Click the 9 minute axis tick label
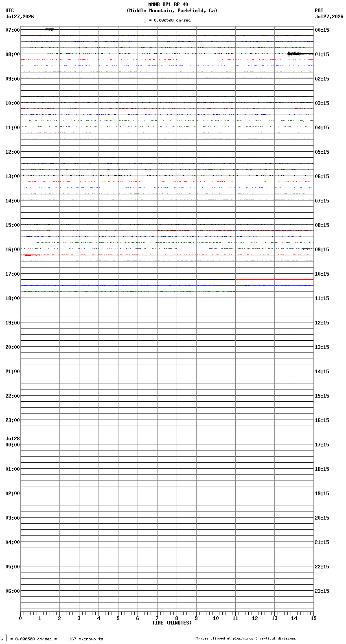The width and height of the screenshot is (346, 644). [x=196, y=618]
